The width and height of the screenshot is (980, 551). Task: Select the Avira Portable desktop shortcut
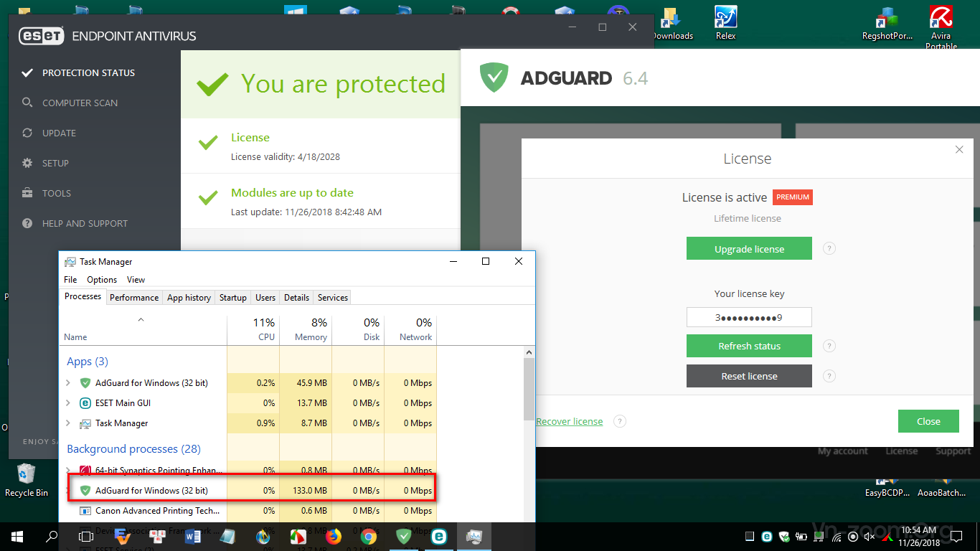point(941,27)
